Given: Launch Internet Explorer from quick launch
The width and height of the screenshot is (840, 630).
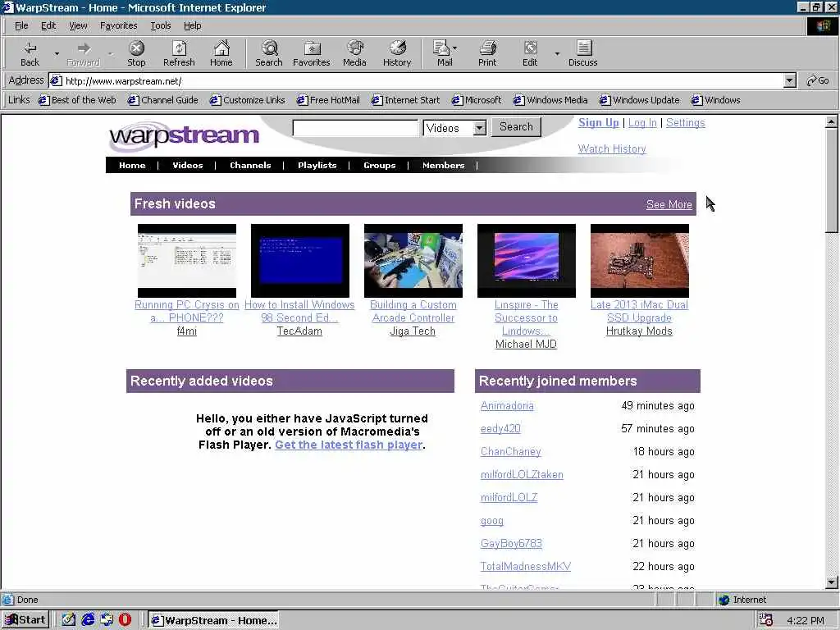Looking at the screenshot, I should tap(88, 620).
